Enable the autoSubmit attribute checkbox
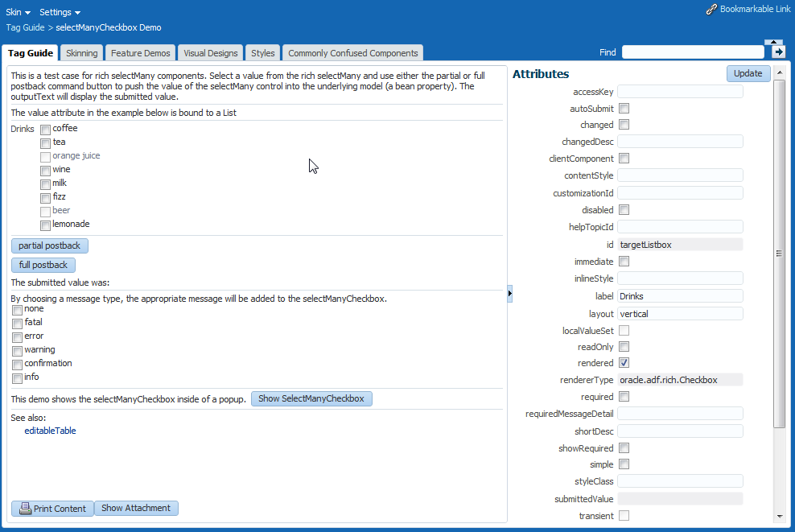This screenshot has height=532, width=795. pos(624,109)
